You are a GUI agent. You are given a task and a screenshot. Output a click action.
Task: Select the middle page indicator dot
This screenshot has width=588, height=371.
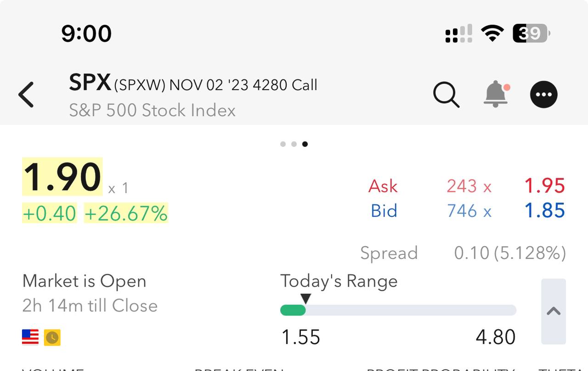294,144
